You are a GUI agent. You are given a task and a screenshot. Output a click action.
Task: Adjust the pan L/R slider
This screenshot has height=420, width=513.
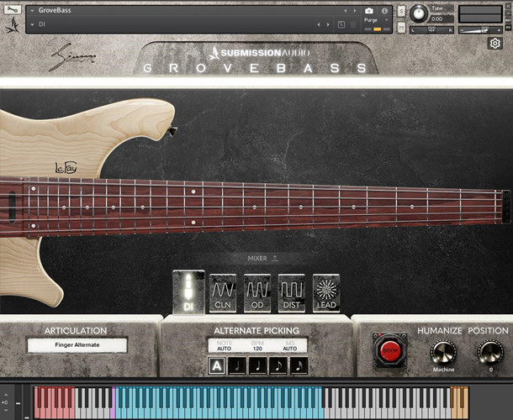pos(432,30)
